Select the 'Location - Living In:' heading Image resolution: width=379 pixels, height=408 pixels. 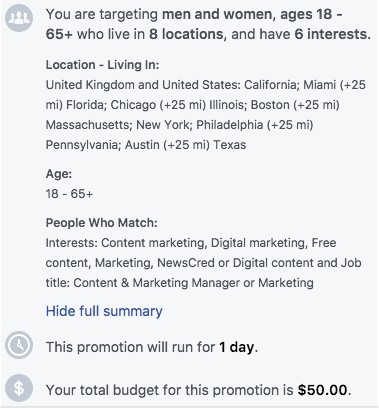coord(102,65)
